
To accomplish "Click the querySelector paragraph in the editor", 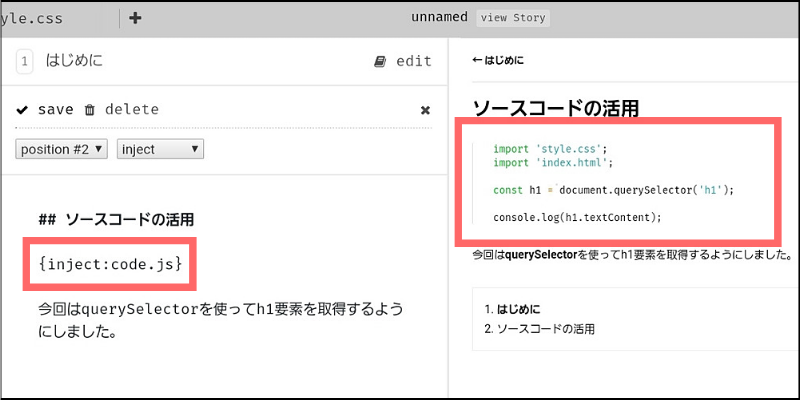I will pos(221,320).
